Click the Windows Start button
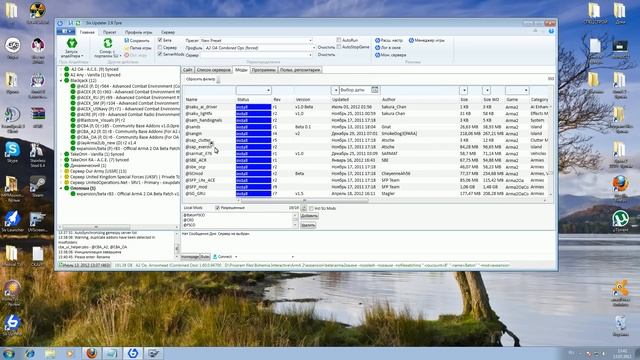This screenshot has height=360, width=640. pos(9,353)
